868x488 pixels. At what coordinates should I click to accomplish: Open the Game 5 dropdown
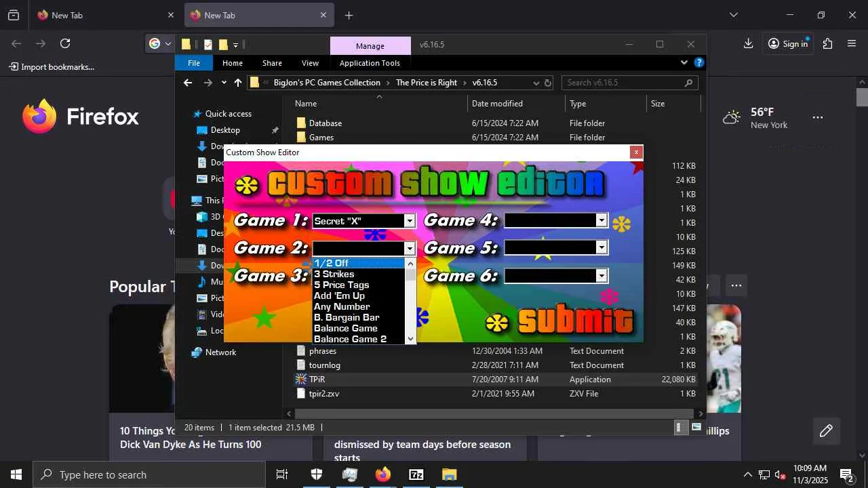point(601,248)
